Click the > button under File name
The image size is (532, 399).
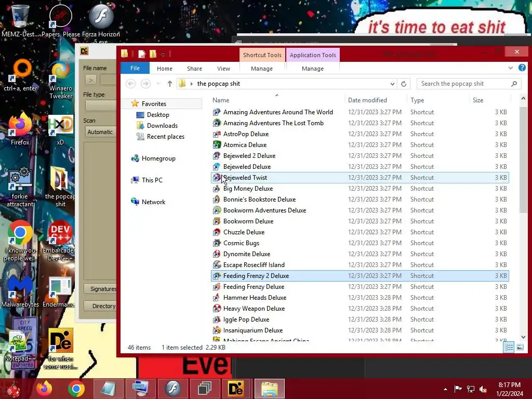coord(90,80)
